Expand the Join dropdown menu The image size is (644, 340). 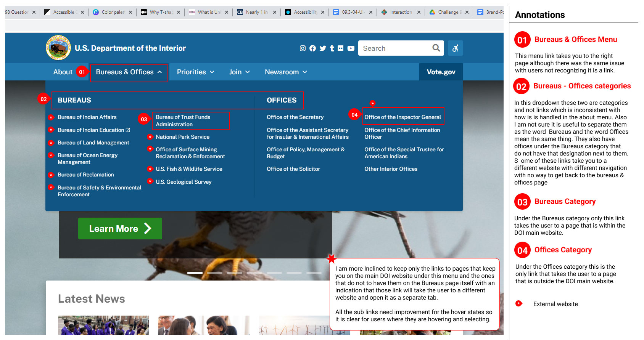tap(240, 72)
